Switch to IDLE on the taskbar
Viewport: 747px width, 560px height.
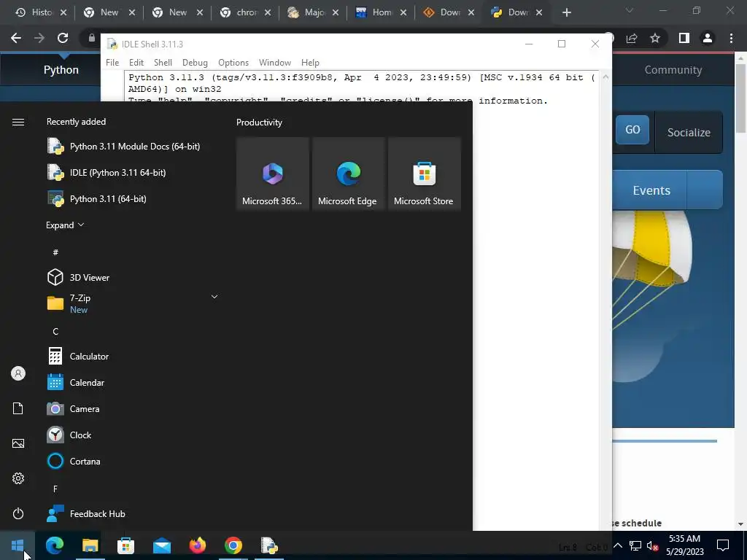269,545
